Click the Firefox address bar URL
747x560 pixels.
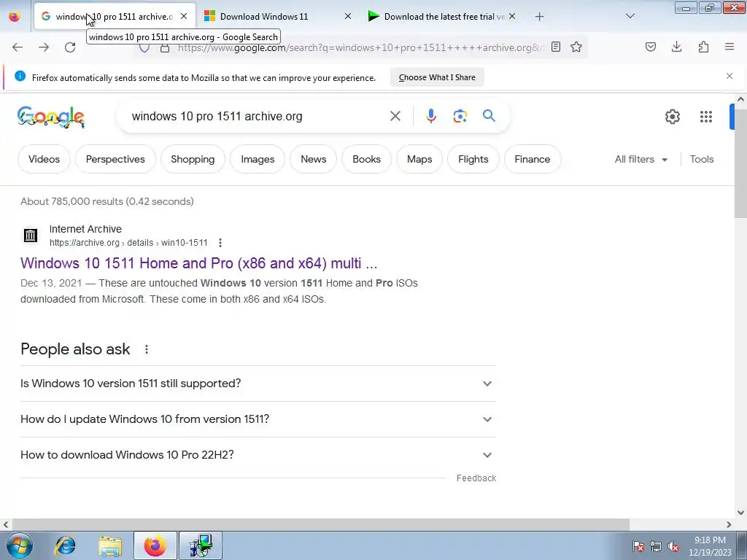[x=360, y=47]
